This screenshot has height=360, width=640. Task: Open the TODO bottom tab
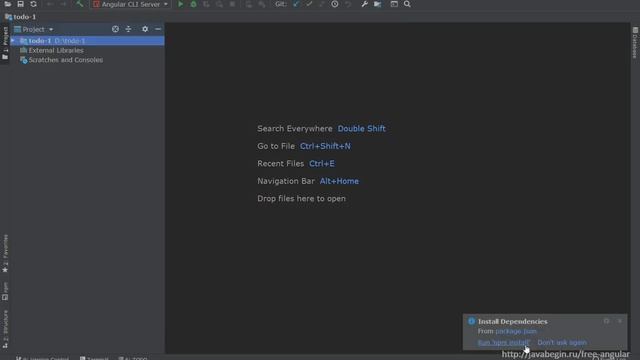coord(133,358)
